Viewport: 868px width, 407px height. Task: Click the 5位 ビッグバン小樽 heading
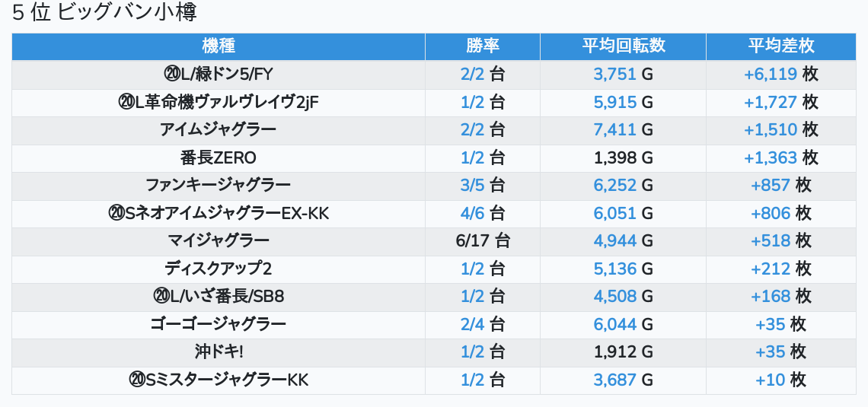[104, 13]
